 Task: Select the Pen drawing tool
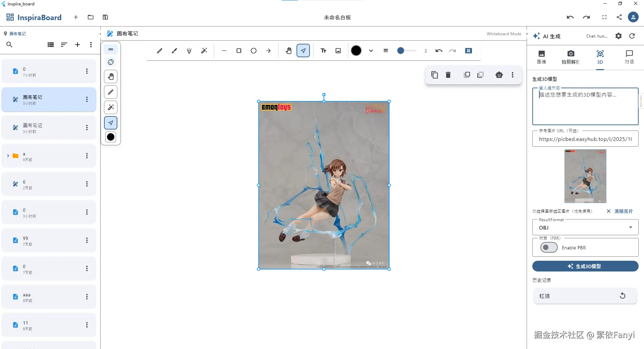pos(160,51)
